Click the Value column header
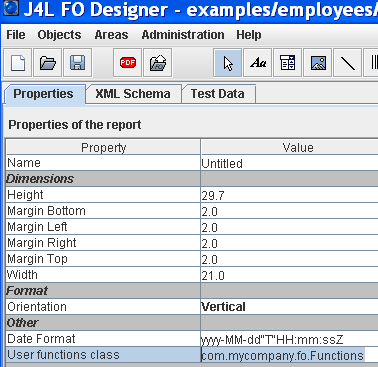This screenshot has height=367, width=378. tap(289, 147)
